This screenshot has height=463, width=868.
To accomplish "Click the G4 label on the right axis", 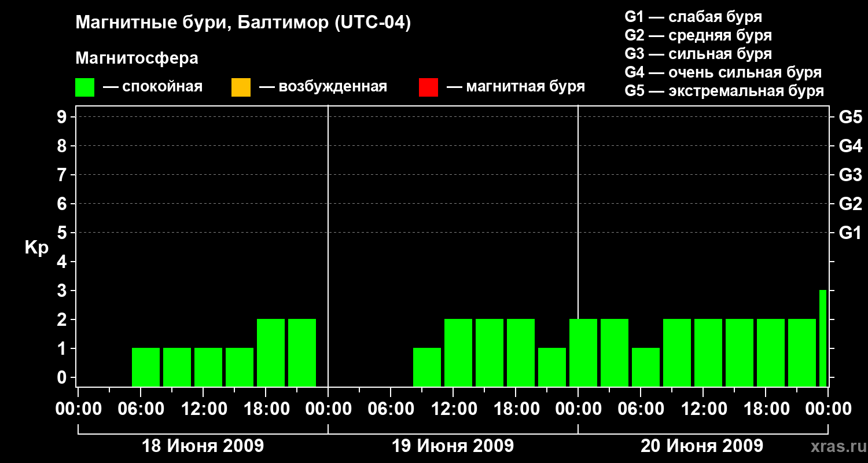I will coord(850,146).
